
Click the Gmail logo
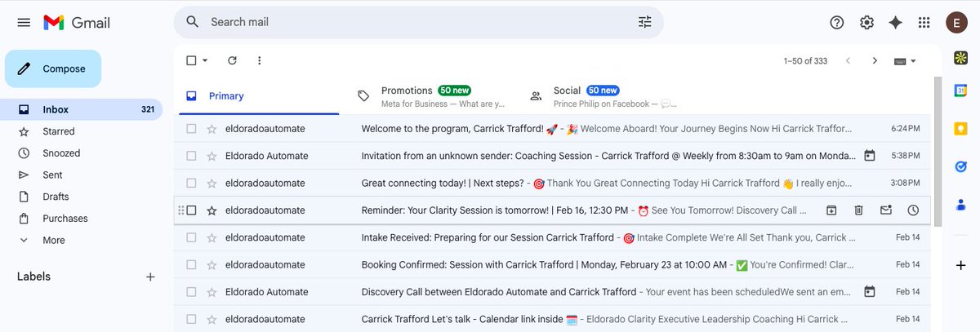(x=76, y=22)
